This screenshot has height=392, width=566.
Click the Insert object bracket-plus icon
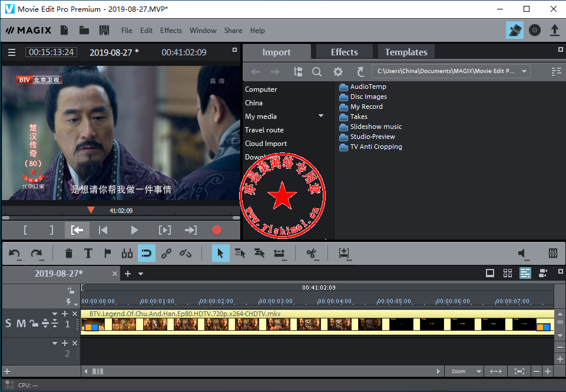pos(345,254)
